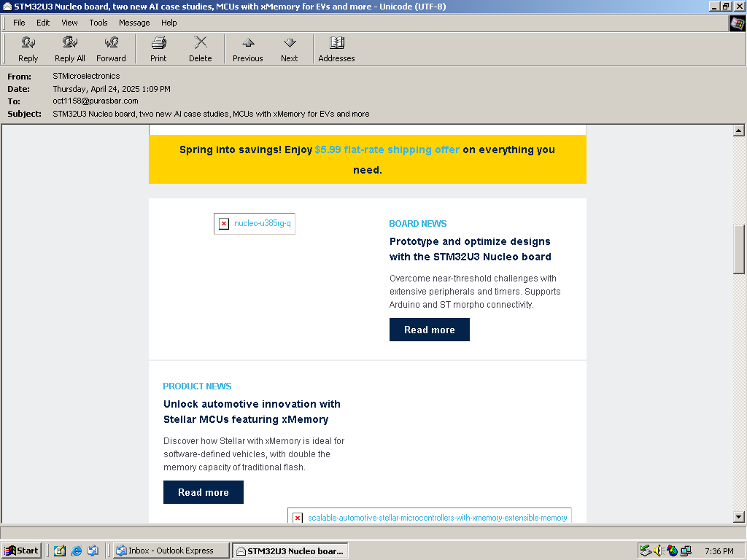Launch Outlook Express from Quick Launch
Screen dimensions: 747x560
click(93, 551)
